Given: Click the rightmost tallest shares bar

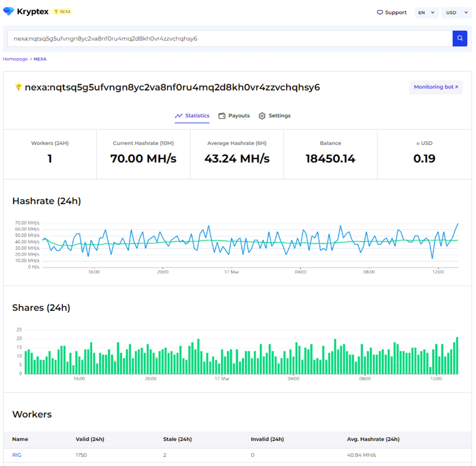Looking at the screenshot, I should (457, 355).
